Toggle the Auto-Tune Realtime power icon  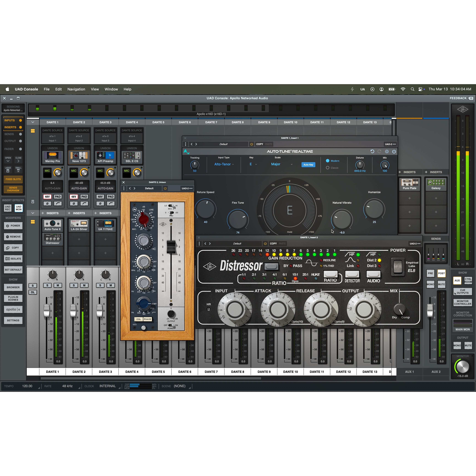[x=394, y=152]
